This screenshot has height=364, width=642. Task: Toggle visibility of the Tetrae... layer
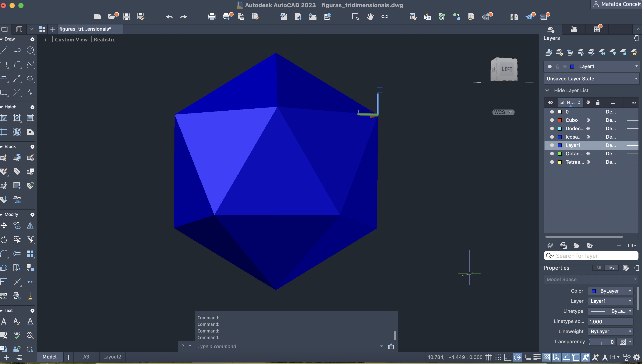pyautogui.click(x=552, y=162)
